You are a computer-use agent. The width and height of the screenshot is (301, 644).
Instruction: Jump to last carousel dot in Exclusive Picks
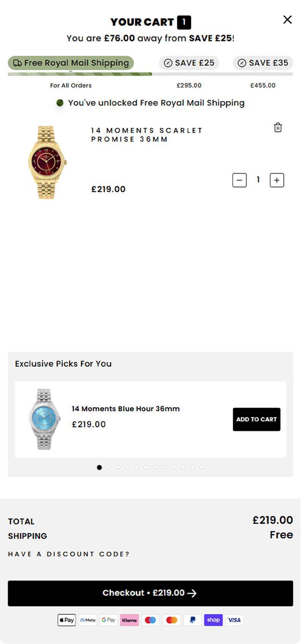click(202, 467)
